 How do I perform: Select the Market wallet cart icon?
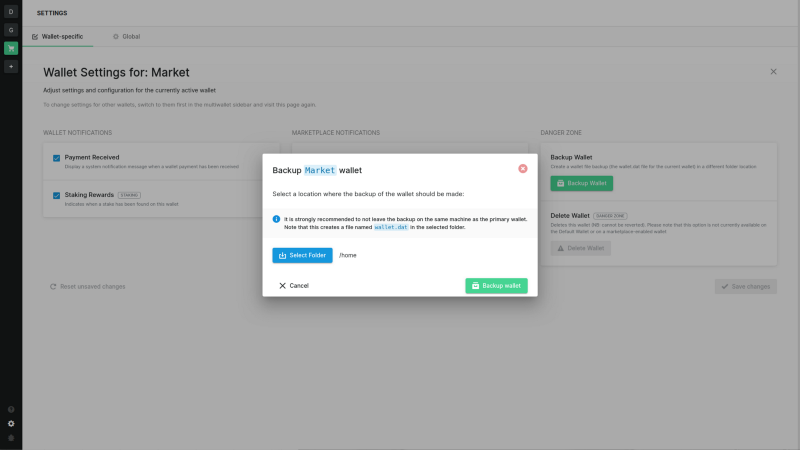click(x=11, y=48)
